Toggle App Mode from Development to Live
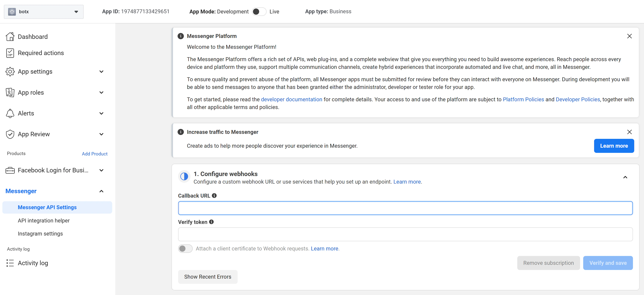 click(259, 11)
